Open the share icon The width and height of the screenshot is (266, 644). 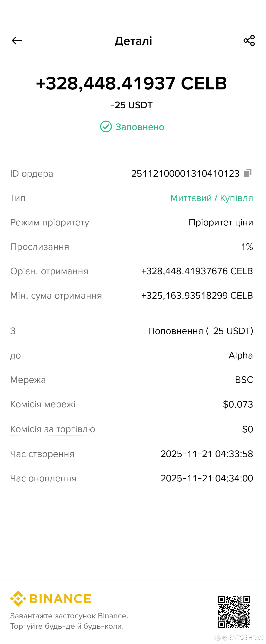[x=249, y=40]
